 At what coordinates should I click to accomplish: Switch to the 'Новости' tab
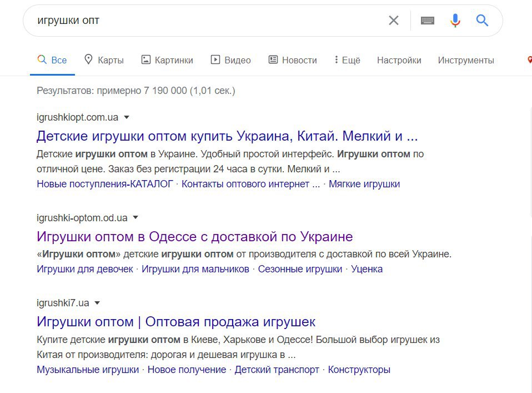click(x=293, y=60)
